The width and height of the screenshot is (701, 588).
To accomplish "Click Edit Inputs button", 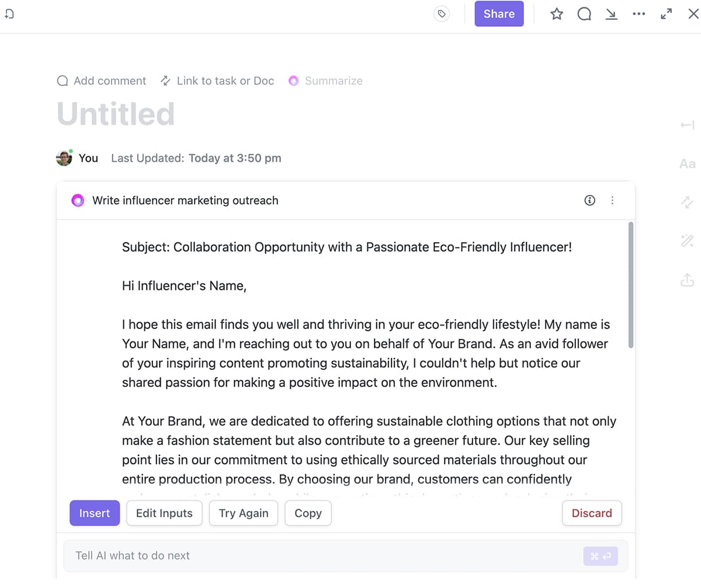I will pos(164,513).
